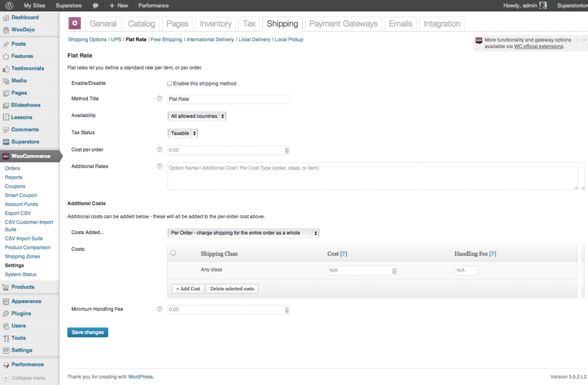Viewport: 588px width, 385px height.
Task: Click help icon beside Cost per order
Action: tap(160, 150)
